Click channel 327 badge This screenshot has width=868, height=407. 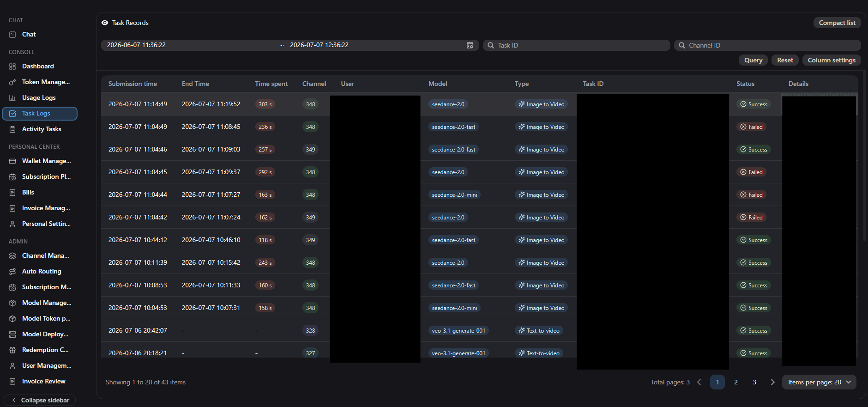pyautogui.click(x=310, y=353)
